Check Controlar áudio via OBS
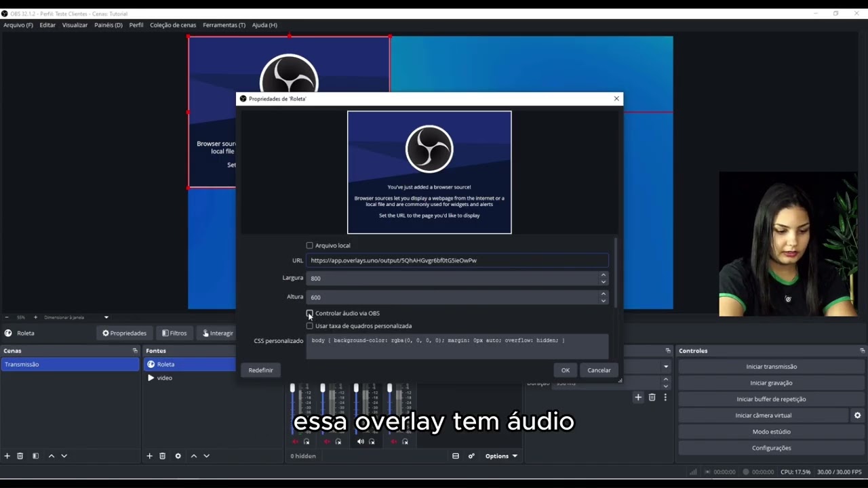The height and width of the screenshot is (488, 868). tap(310, 313)
